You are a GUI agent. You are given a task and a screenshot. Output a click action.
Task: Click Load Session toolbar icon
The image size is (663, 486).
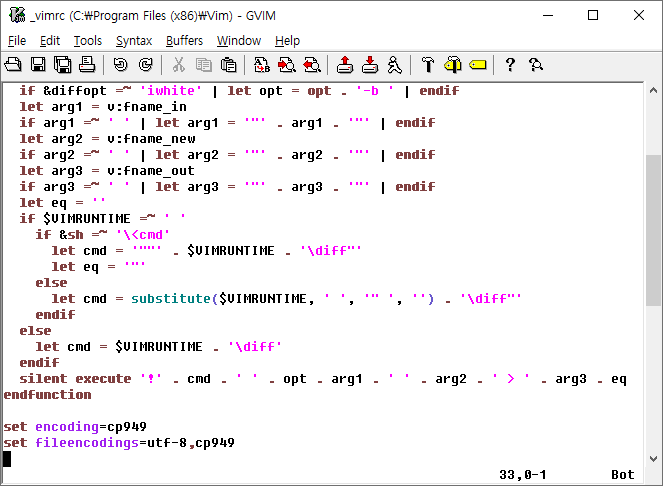coord(345,65)
